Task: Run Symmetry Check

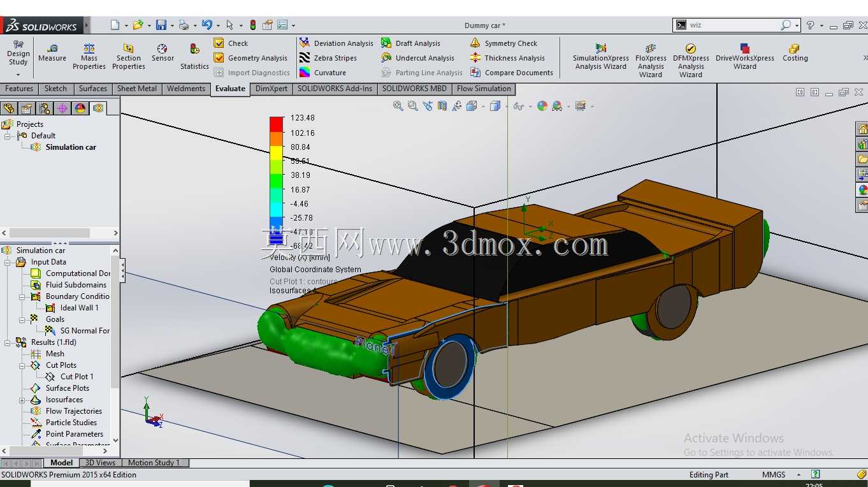Action: [504, 43]
